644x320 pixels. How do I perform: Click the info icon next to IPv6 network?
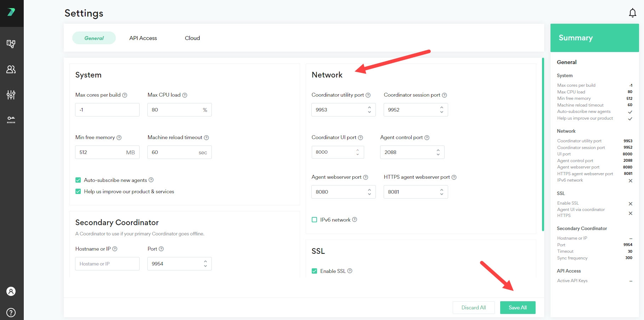(x=355, y=219)
